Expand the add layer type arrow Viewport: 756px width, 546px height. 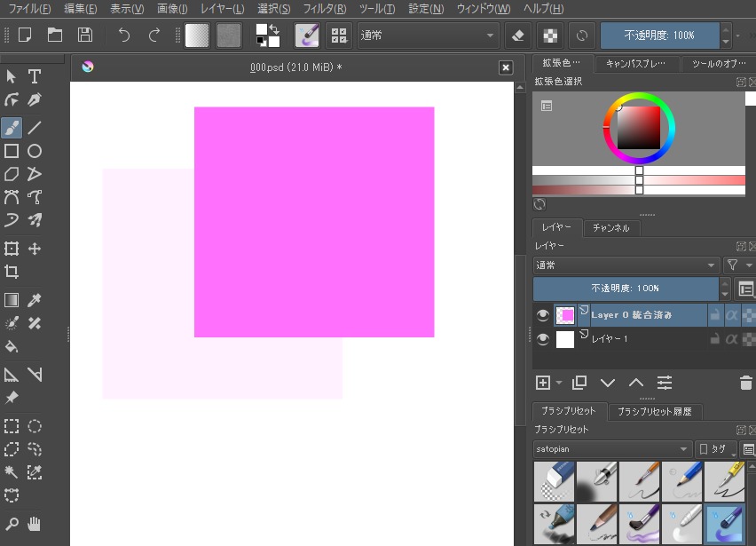pos(559,383)
